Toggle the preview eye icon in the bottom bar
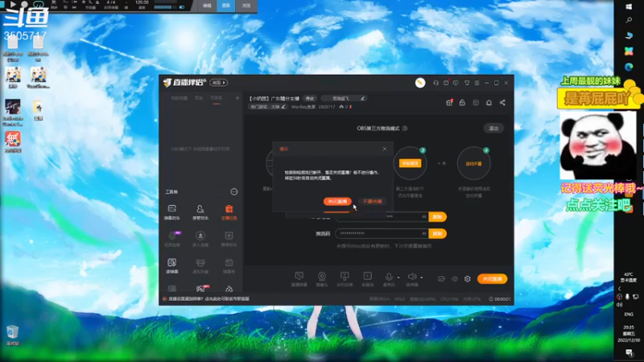The image size is (644, 362). 455,279
